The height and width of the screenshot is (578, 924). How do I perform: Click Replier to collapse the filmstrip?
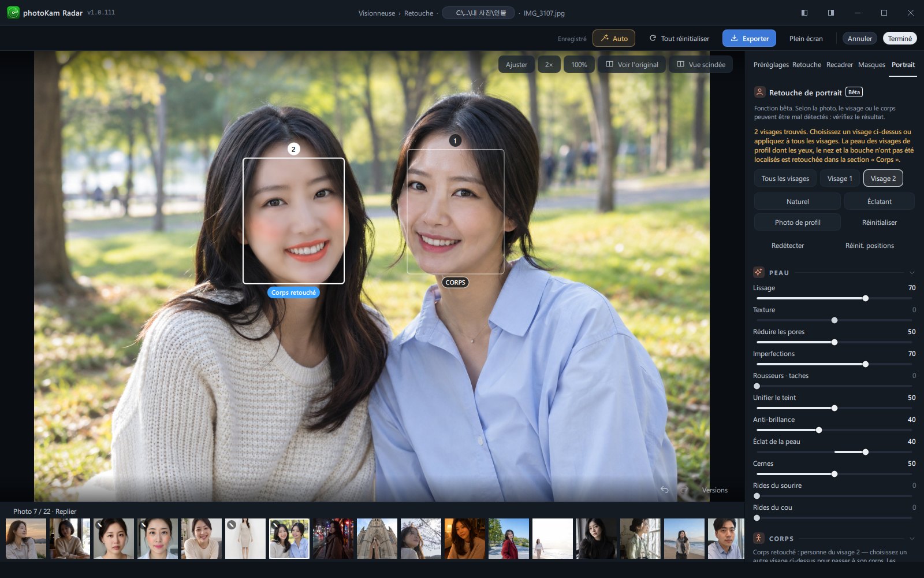66,512
